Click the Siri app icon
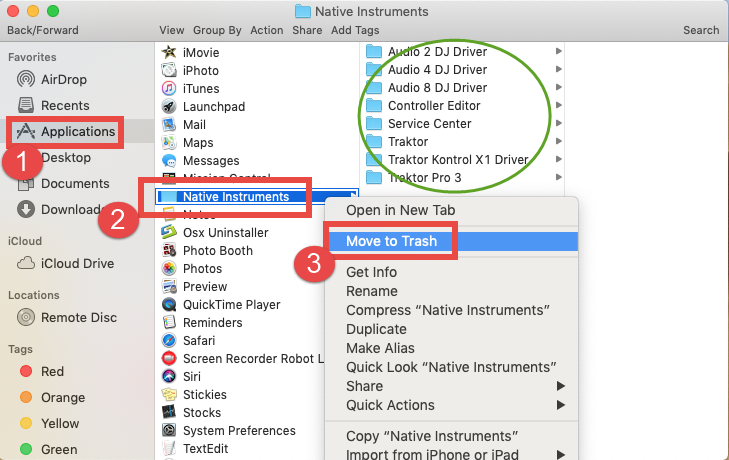 pos(169,376)
